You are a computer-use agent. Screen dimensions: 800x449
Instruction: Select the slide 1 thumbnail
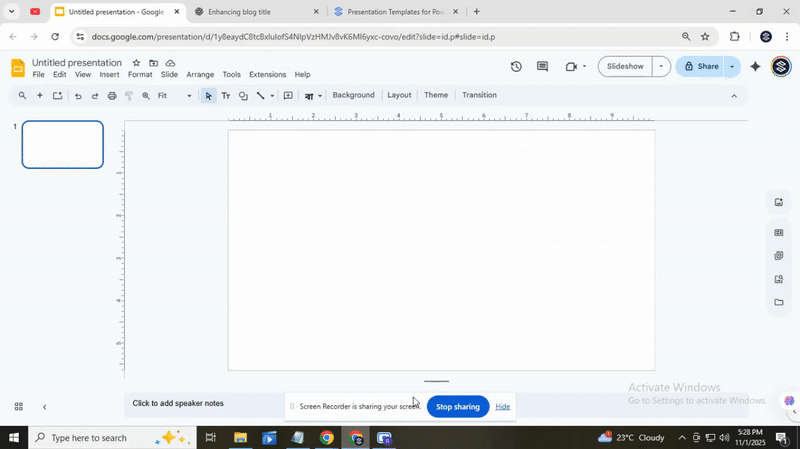point(63,145)
